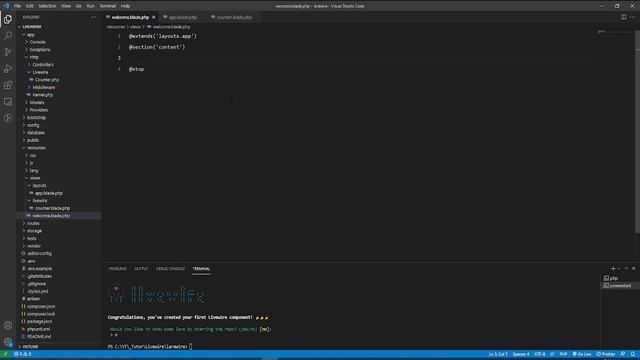Open the Search view in the activity bar

click(x=8, y=36)
